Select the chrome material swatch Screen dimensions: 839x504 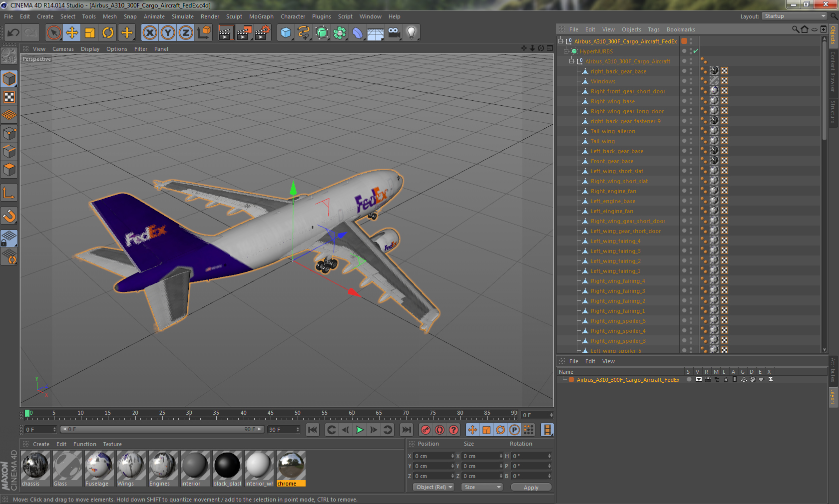[x=291, y=469]
